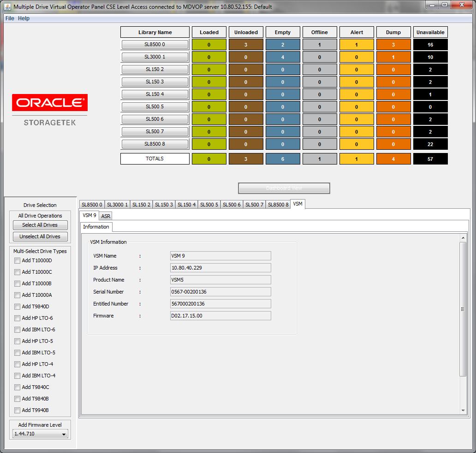Switch to the SL8500 8 tab

(x=278, y=205)
